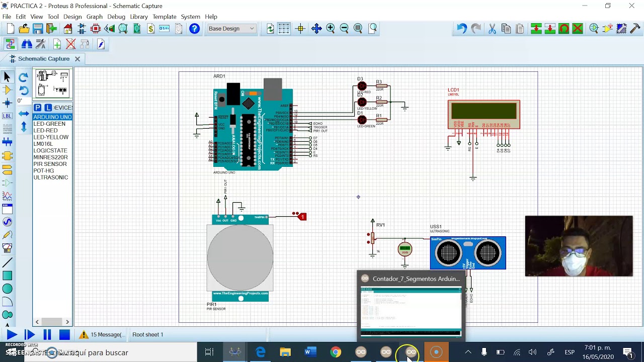Flip horizontally with X-mirror arrow icon
644x362 pixels.
pyautogui.click(x=23, y=114)
